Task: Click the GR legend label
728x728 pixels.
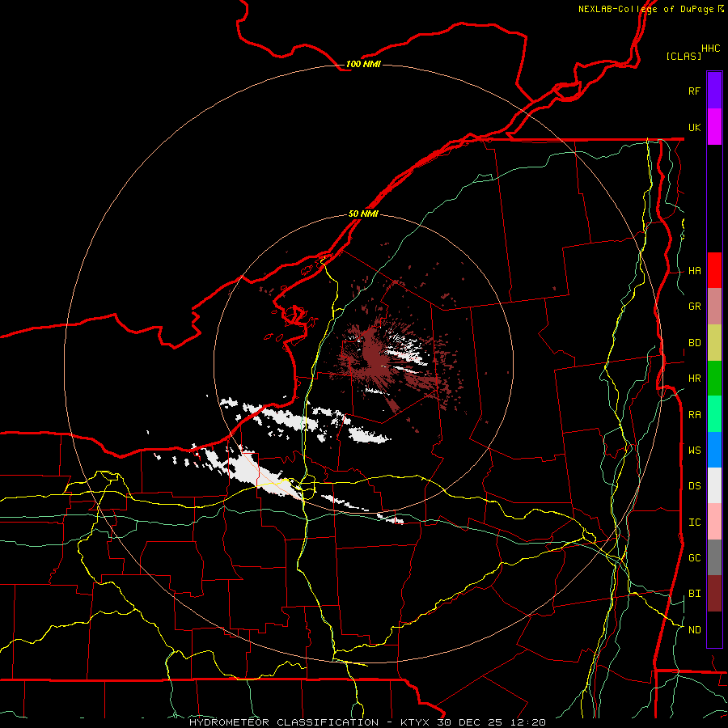Action: (694, 307)
